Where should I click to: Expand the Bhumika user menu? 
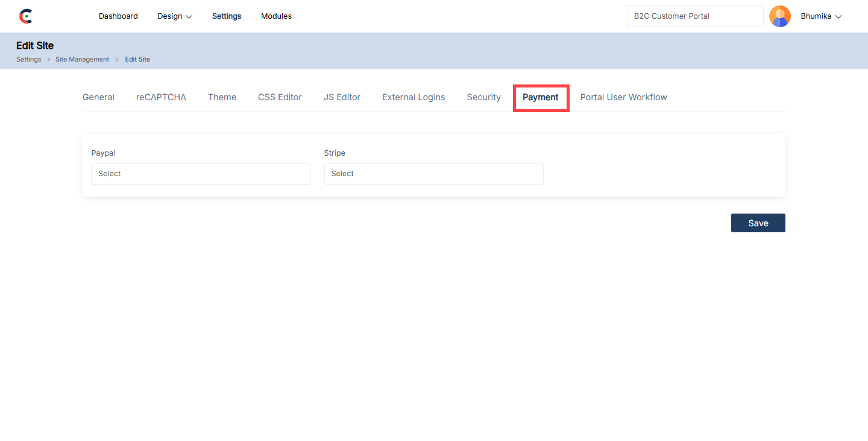[x=820, y=16]
